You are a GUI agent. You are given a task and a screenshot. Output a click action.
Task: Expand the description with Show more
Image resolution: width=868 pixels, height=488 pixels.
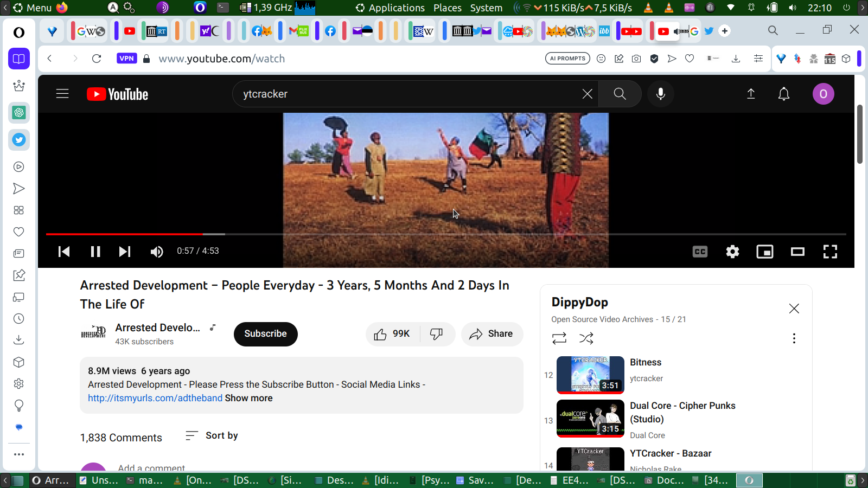[x=249, y=398]
